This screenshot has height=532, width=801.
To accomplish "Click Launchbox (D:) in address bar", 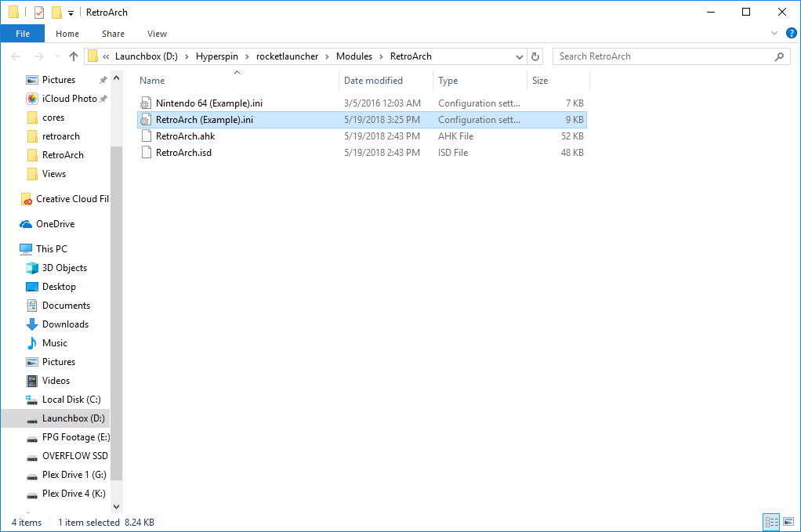I will pos(146,56).
